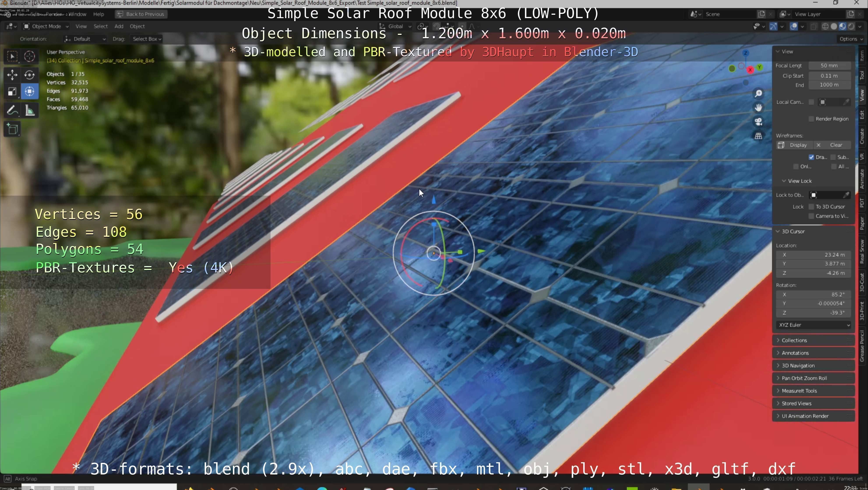Switch to Rendered shading mode
This screenshot has height=490, width=868.
click(x=851, y=26)
